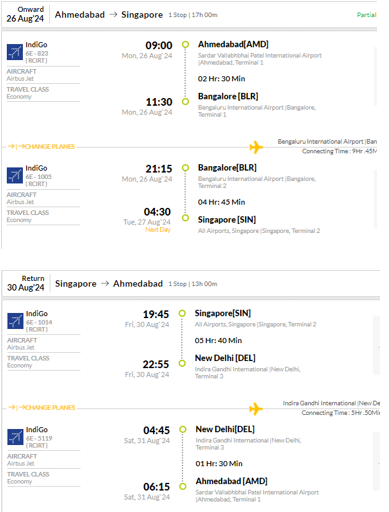The width and height of the screenshot is (389, 512).
Task: Click the Partial label in onward header
Action: pos(366,15)
